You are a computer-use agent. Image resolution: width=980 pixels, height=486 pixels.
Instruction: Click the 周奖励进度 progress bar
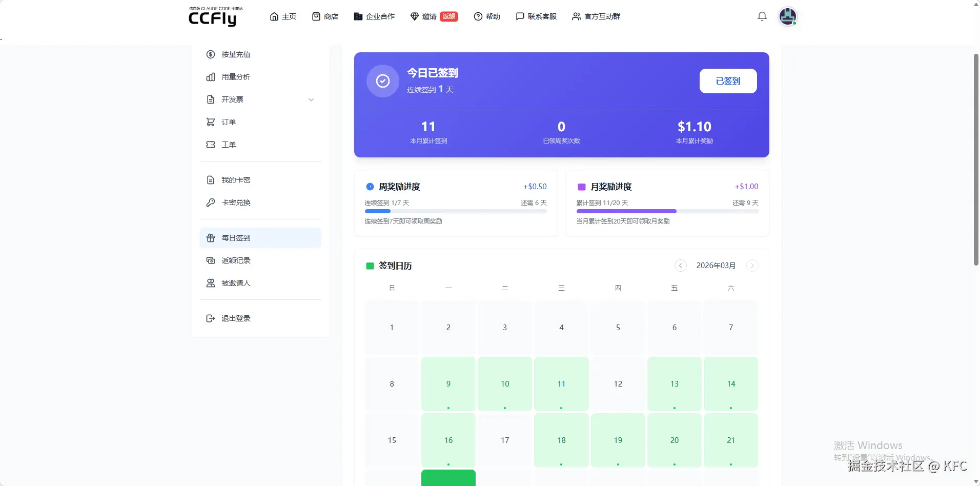tap(455, 211)
